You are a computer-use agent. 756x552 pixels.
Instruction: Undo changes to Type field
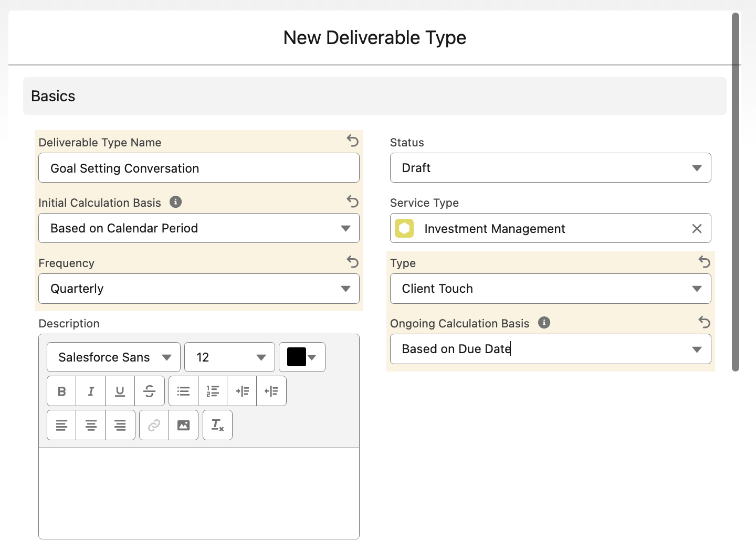pyautogui.click(x=705, y=261)
